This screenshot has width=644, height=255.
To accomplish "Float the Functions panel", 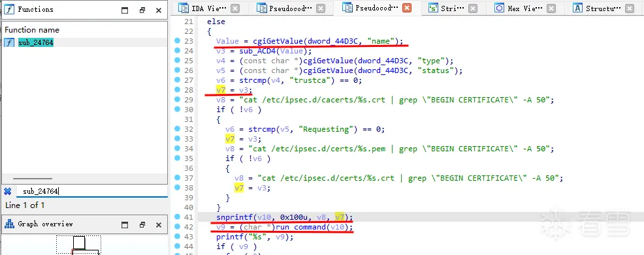I will pyautogui.click(x=142, y=10).
